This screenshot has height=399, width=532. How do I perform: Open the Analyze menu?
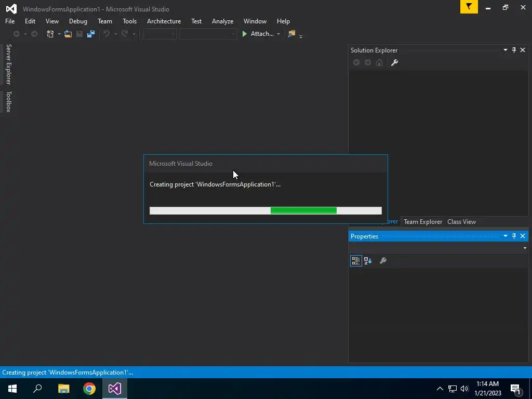click(x=222, y=21)
